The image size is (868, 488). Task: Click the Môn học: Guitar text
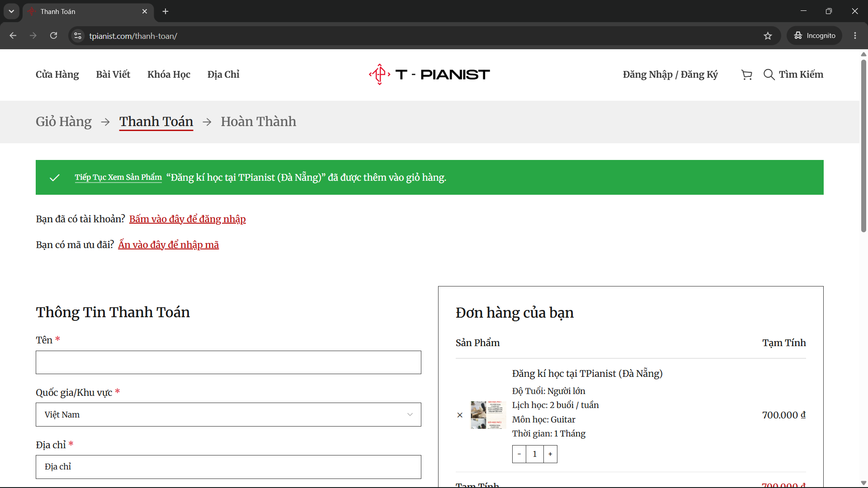pyautogui.click(x=543, y=420)
